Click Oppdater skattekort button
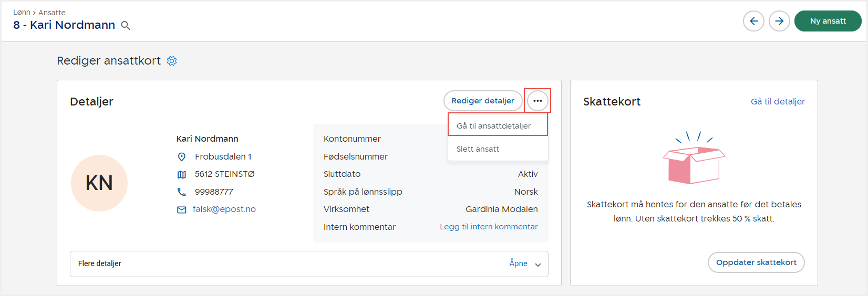The height and width of the screenshot is (296, 868). point(756,262)
